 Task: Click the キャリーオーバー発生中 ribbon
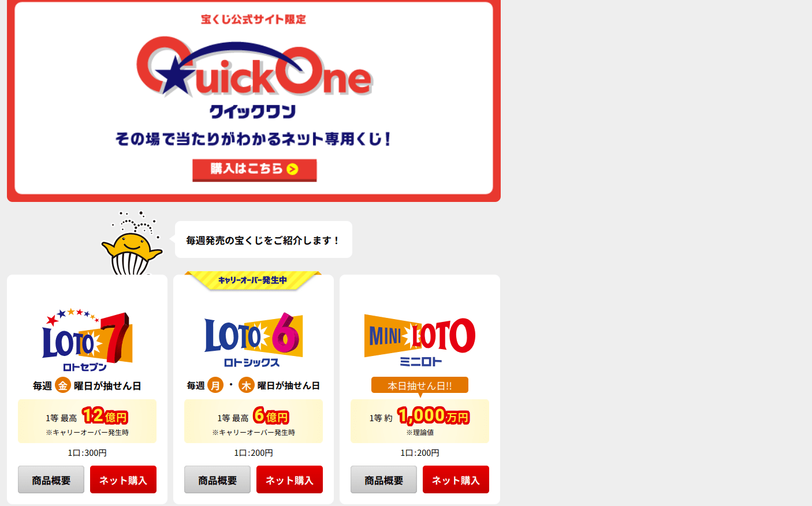click(253, 280)
